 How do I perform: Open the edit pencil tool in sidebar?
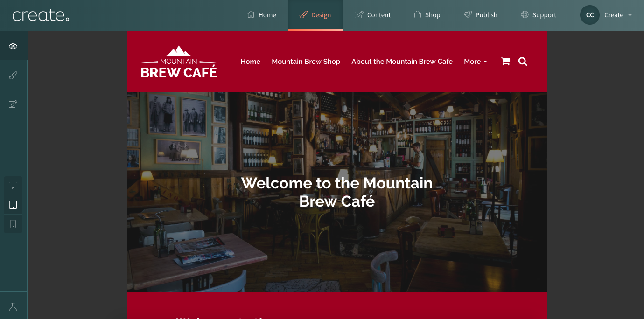[13, 104]
